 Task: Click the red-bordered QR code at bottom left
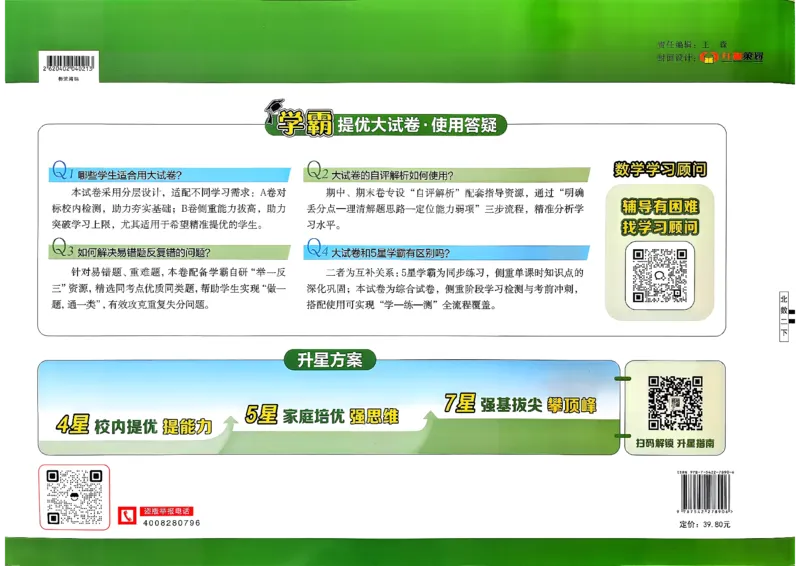click(x=74, y=497)
